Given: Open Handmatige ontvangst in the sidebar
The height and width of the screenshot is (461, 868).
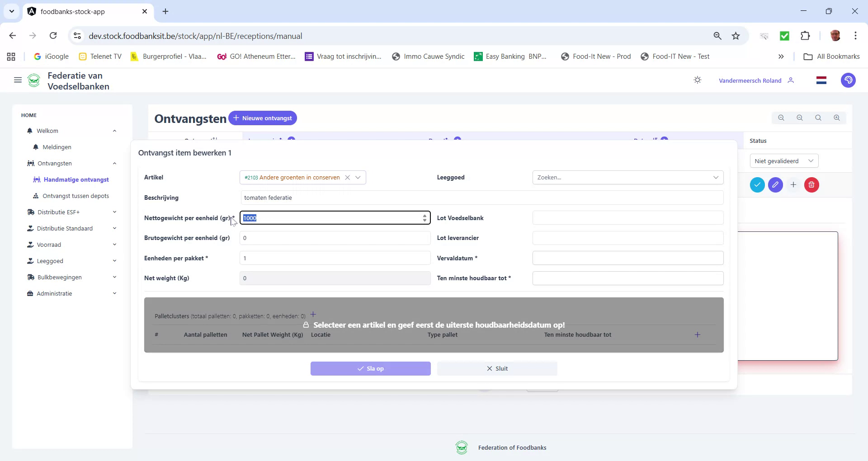Looking at the screenshot, I should click(x=77, y=179).
